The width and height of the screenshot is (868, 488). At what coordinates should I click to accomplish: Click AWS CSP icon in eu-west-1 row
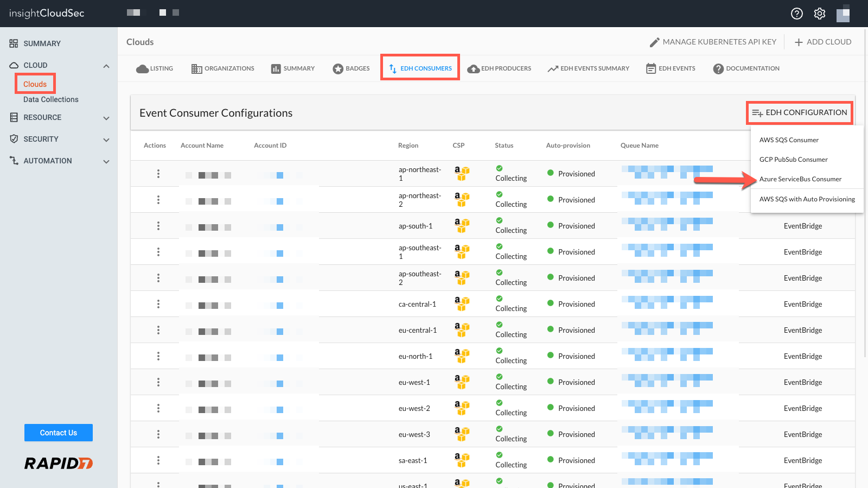pyautogui.click(x=462, y=382)
